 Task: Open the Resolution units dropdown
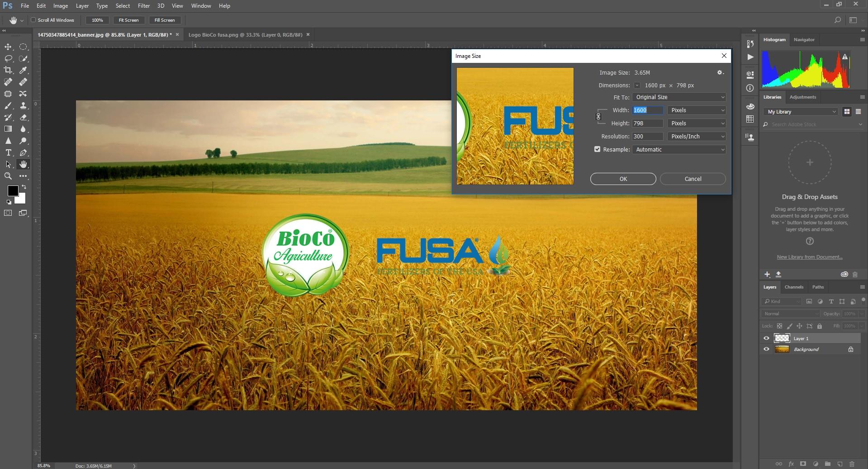(x=697, y=137)
